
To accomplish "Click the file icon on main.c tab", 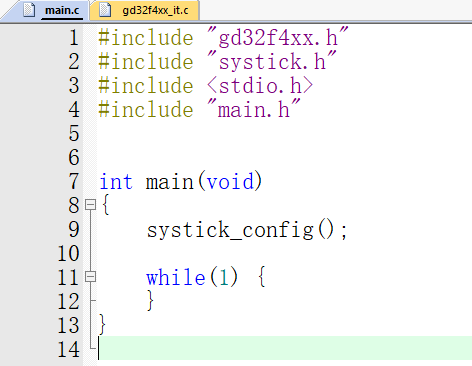I will pyautogui.click(x=29, y=10).
